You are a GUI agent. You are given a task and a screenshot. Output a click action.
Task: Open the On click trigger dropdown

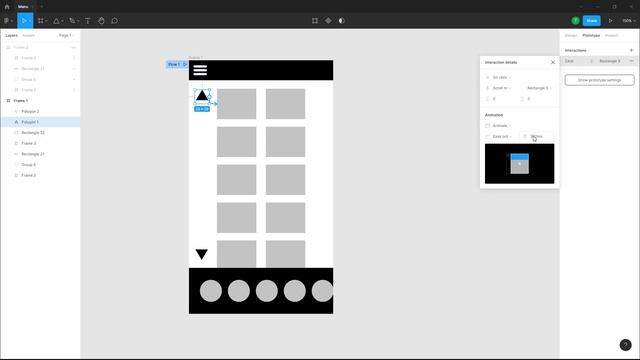pos(501,77)
